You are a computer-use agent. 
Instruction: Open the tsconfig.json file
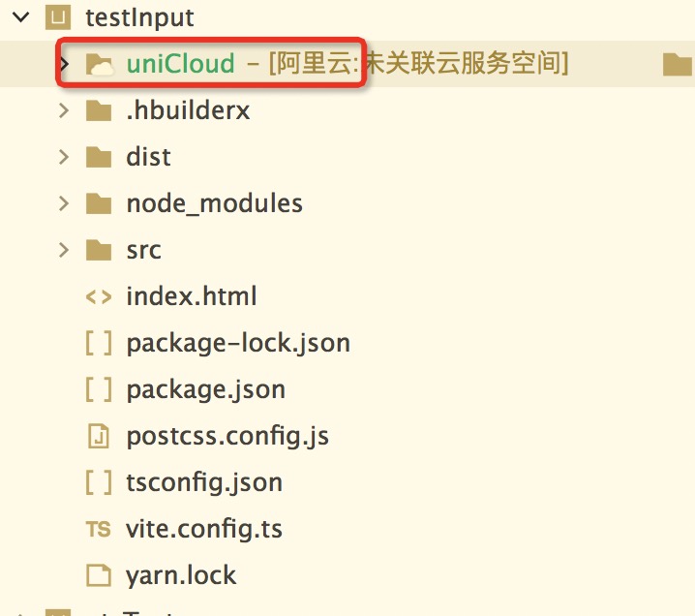(204, 482)
